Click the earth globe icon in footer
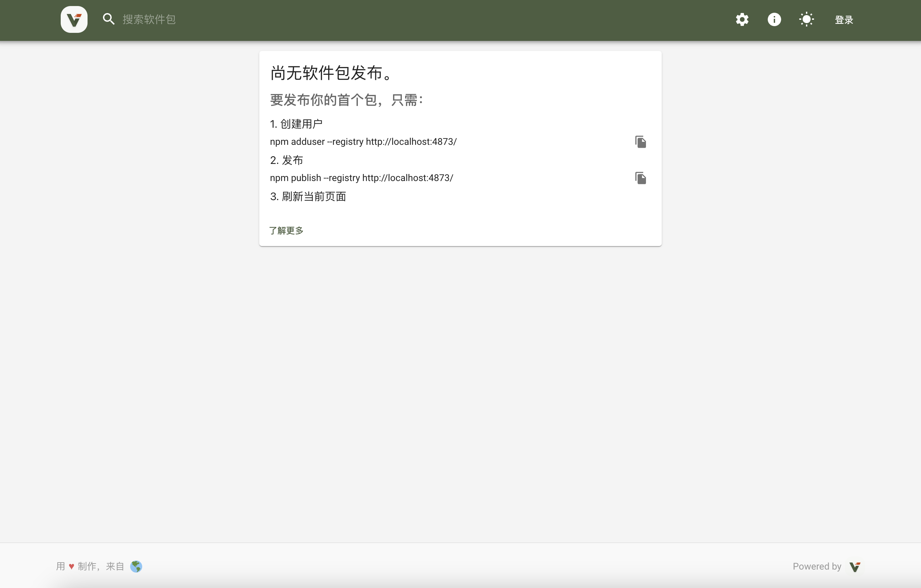The width and height of the screenshot is (921, 588). 136,566
